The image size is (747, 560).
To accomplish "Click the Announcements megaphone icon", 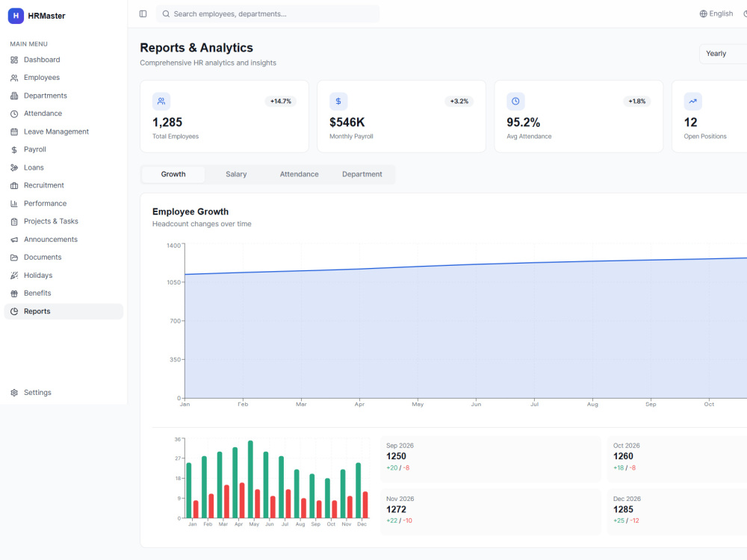I will click(14, 240).
